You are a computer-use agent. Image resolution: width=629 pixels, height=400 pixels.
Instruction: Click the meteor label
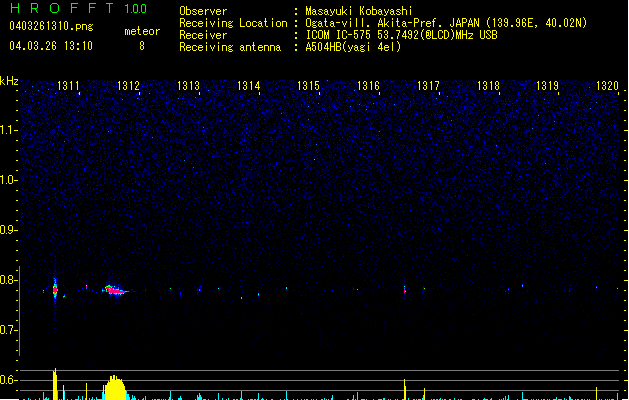click(142, 31)
